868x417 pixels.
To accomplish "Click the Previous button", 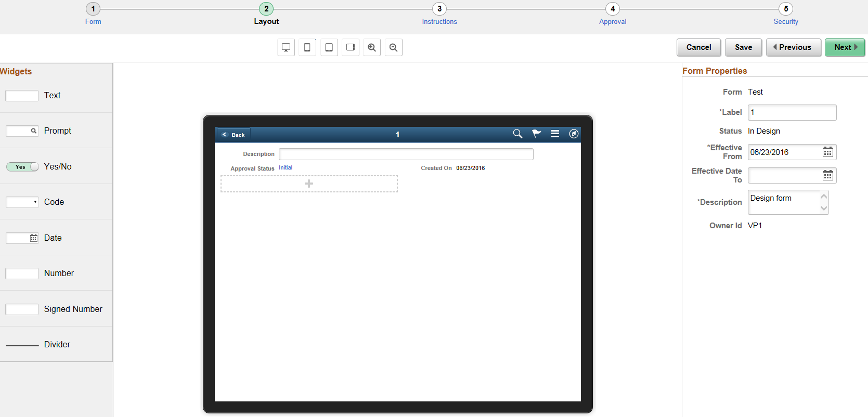I will click(x=793, y=47).
